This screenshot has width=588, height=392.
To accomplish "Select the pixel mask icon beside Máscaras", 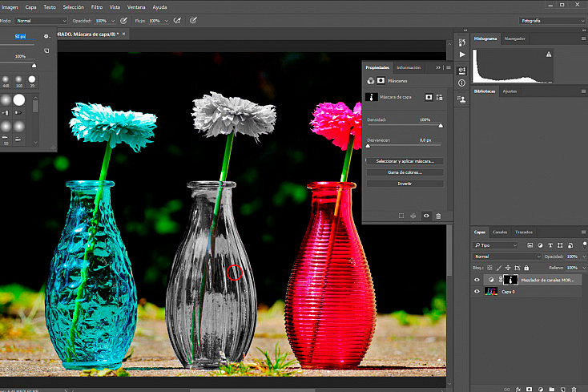I will click(381, 81).
